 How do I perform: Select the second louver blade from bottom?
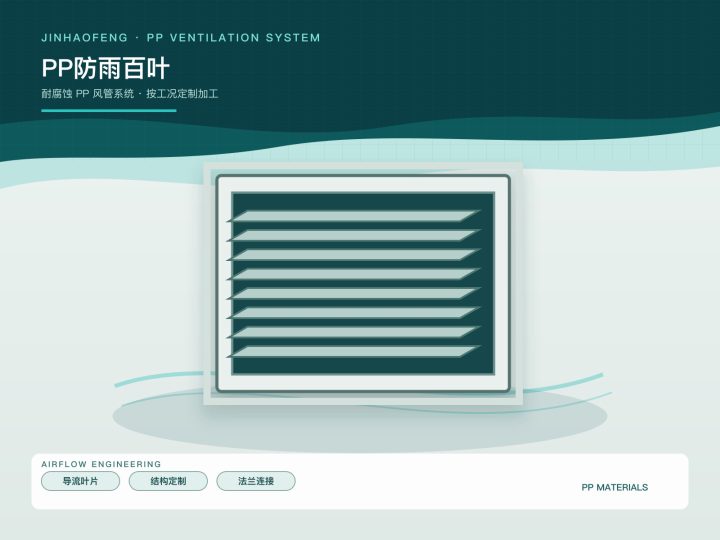(x=354, y=332)
